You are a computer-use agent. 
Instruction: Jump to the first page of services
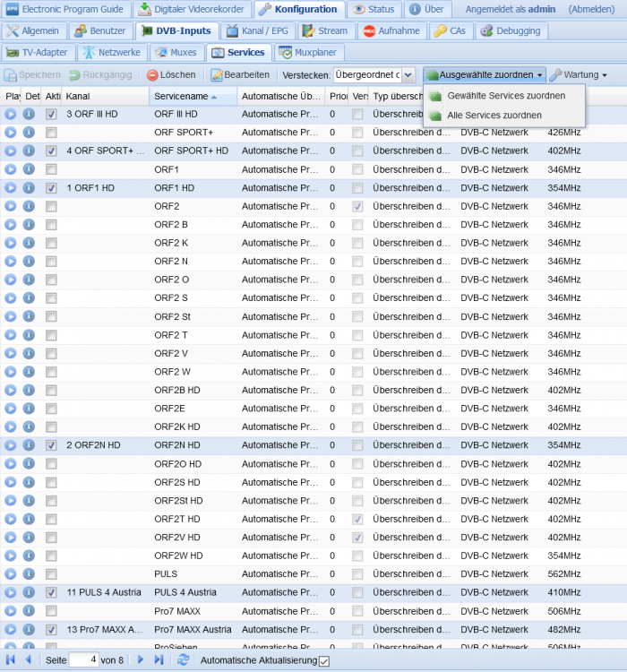click(x=11, y=659)
